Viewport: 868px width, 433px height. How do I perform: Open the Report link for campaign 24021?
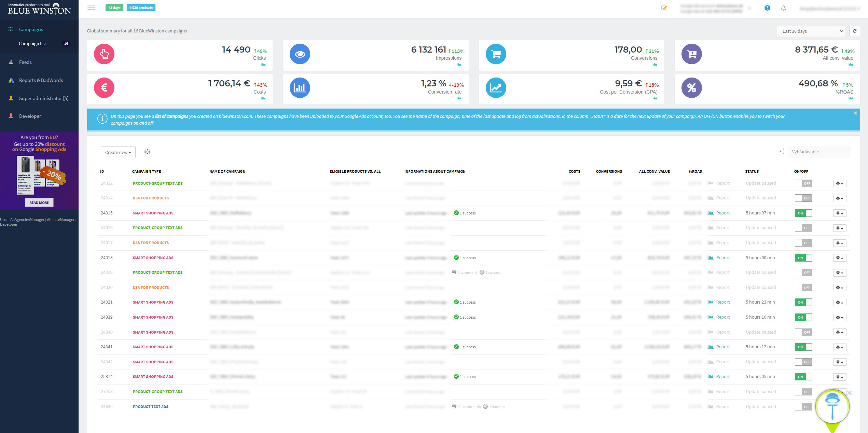pos(722,302)
